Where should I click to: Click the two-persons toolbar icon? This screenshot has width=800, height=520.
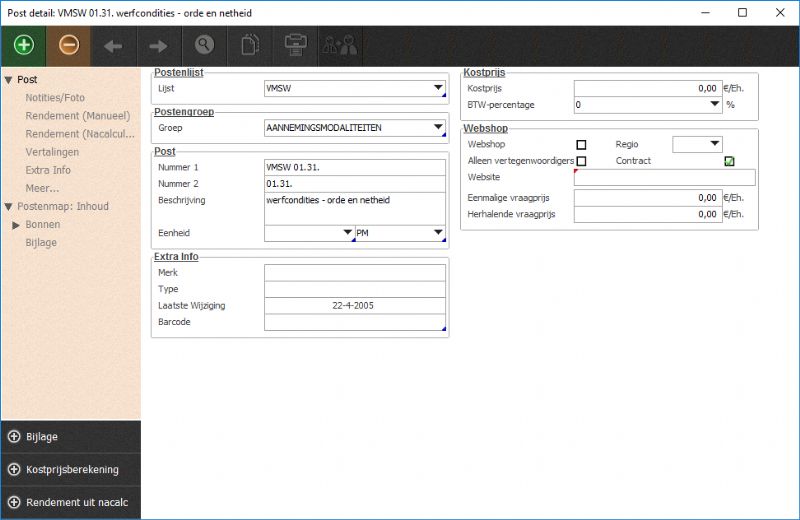339,45
